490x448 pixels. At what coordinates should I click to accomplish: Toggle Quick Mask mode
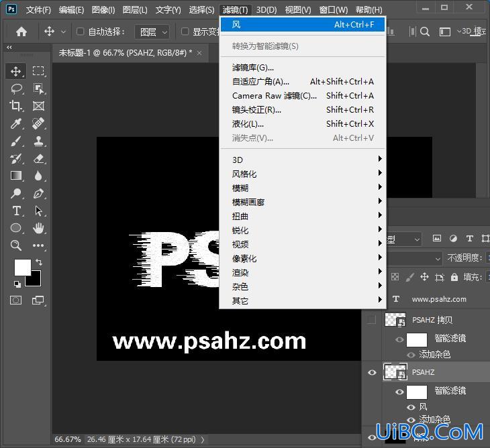click(x=15, y=300)
